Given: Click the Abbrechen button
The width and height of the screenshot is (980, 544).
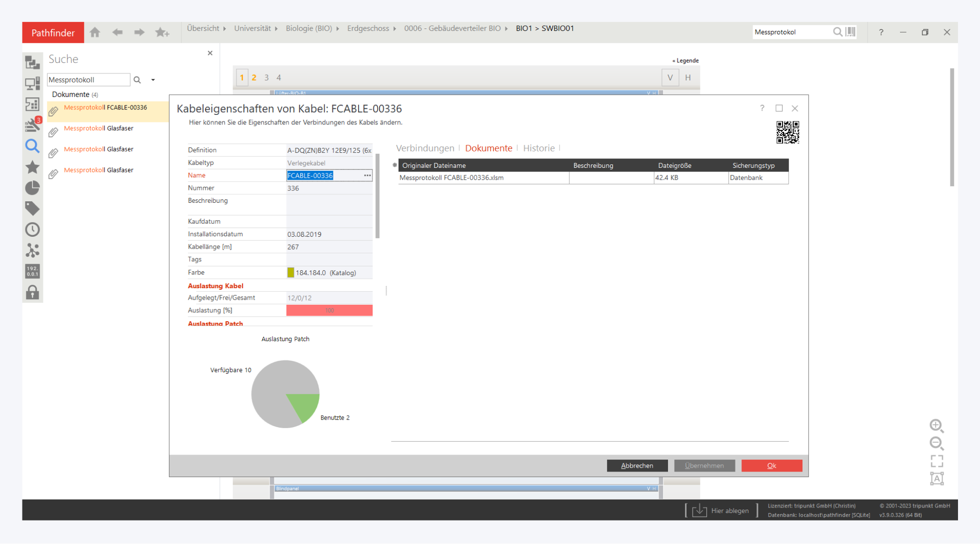Looking at the screenshot, I should [637, 466].
